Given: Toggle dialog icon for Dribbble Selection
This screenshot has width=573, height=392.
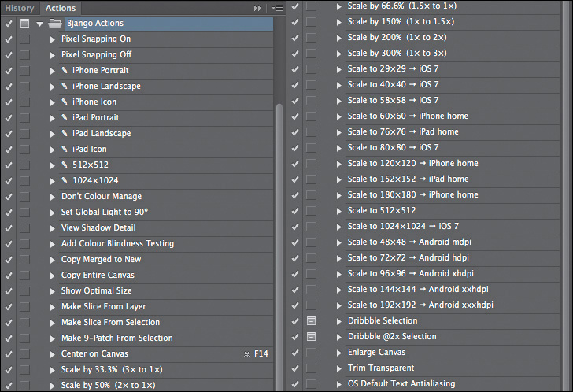Looking at the screenshot, I should [x=311, y=321].
